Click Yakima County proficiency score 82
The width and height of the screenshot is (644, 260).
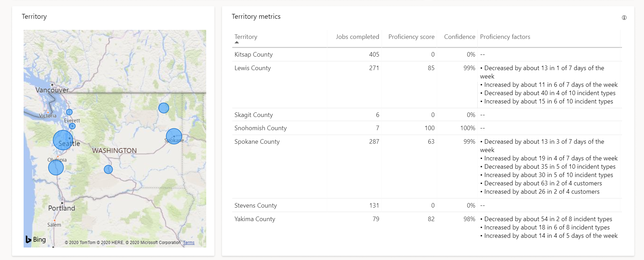coord(431,219)
